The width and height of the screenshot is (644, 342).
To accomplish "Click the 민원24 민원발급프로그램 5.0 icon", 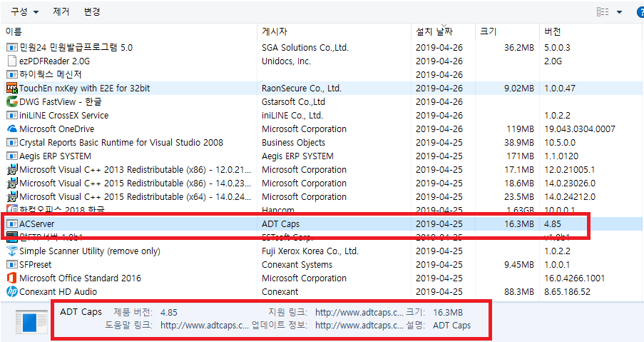I will point(12,48).
